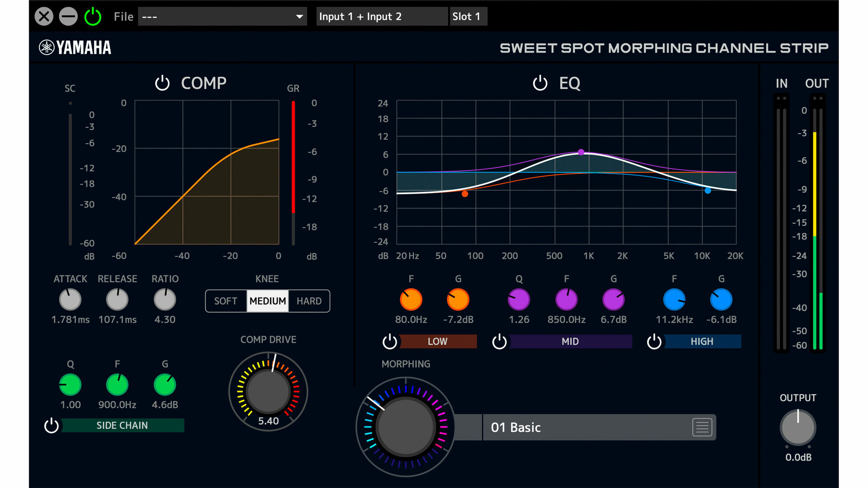Click the orange LOW point on EQ graph
The width and height of the screenshot is (868, 488).
click(x=465, y=194)
